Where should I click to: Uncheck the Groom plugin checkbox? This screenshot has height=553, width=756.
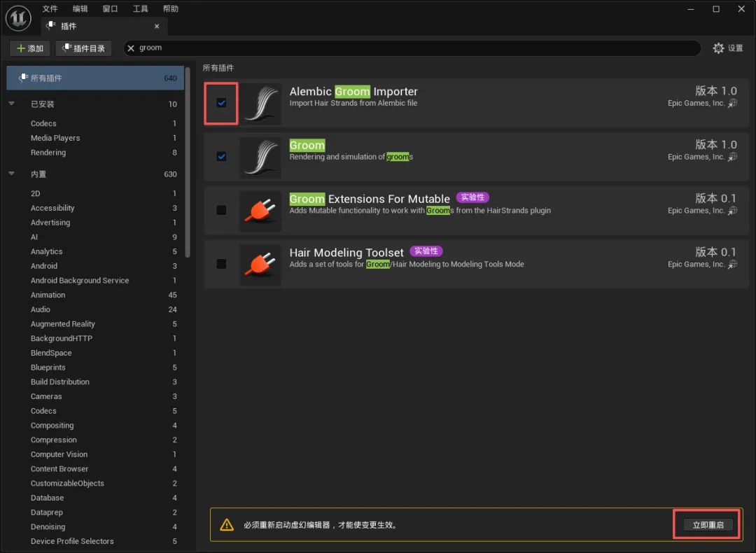[221, 157]
